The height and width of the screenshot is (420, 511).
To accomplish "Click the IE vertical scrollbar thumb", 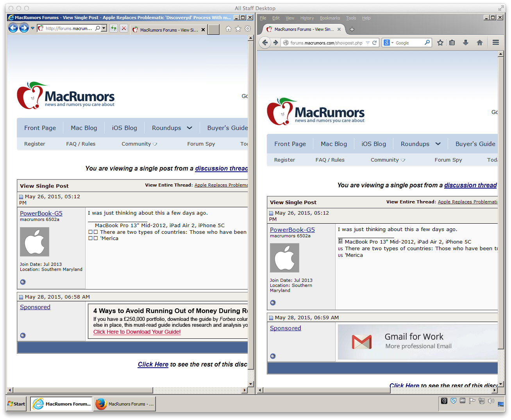I will tap(251, 205).
